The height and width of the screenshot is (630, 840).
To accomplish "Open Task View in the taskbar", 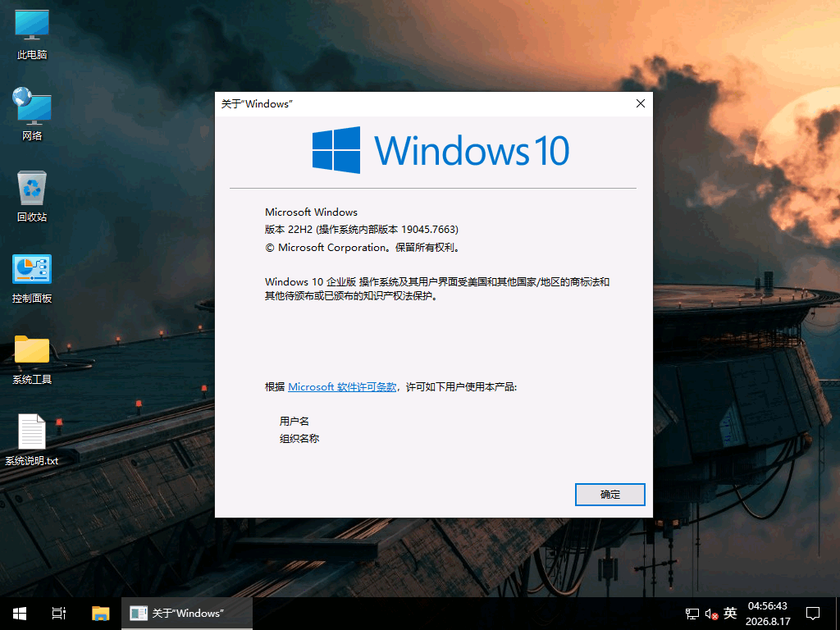I will (x=59, y=614).
